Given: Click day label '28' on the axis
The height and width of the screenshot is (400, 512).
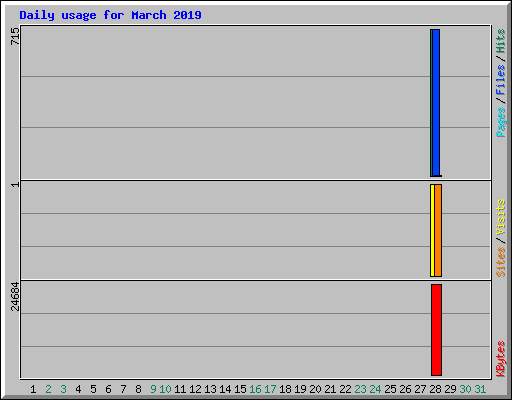Looking at the screenshot, I should pos(435,389).
